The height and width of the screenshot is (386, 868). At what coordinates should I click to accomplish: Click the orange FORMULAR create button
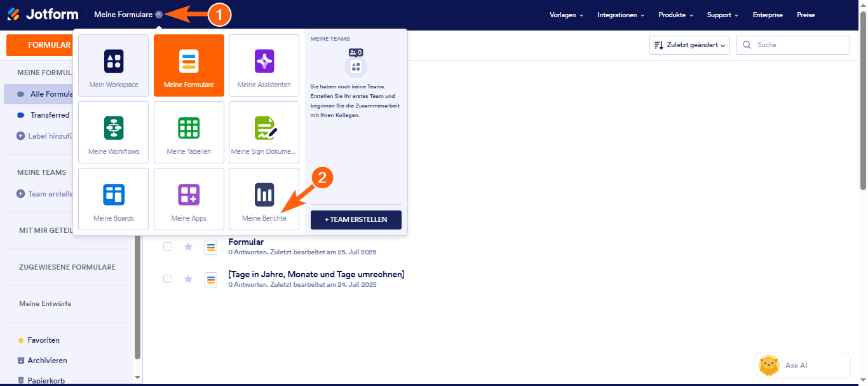pos(39,45)
